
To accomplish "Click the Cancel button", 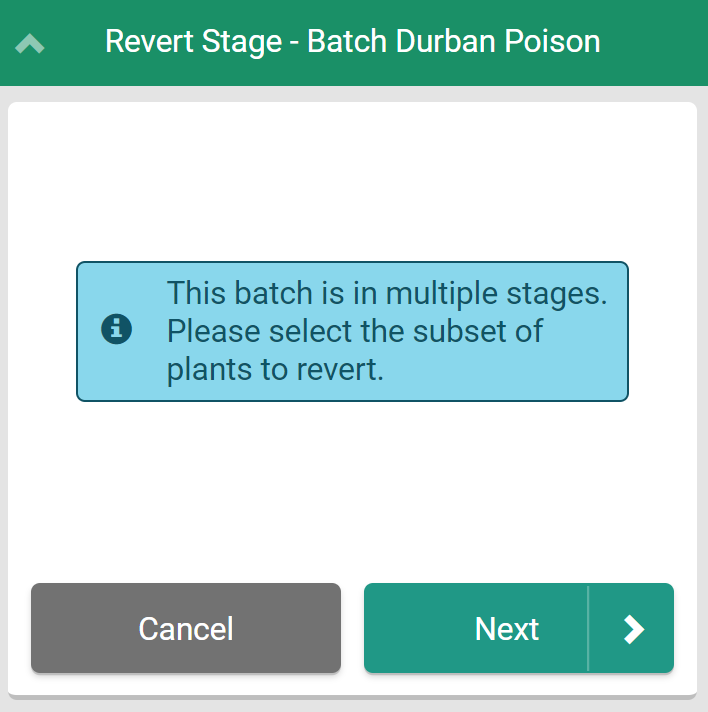I will (x=186, y=628).
